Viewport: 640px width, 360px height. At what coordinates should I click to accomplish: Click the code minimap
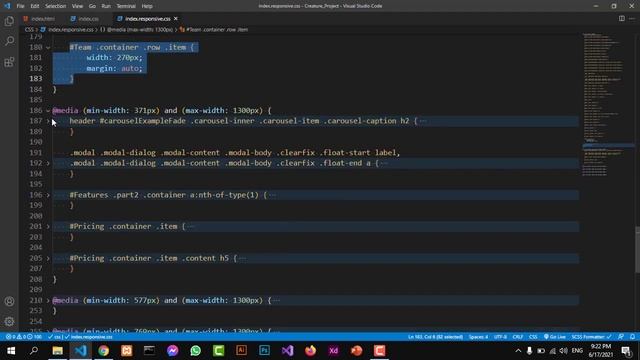(607, 104)
